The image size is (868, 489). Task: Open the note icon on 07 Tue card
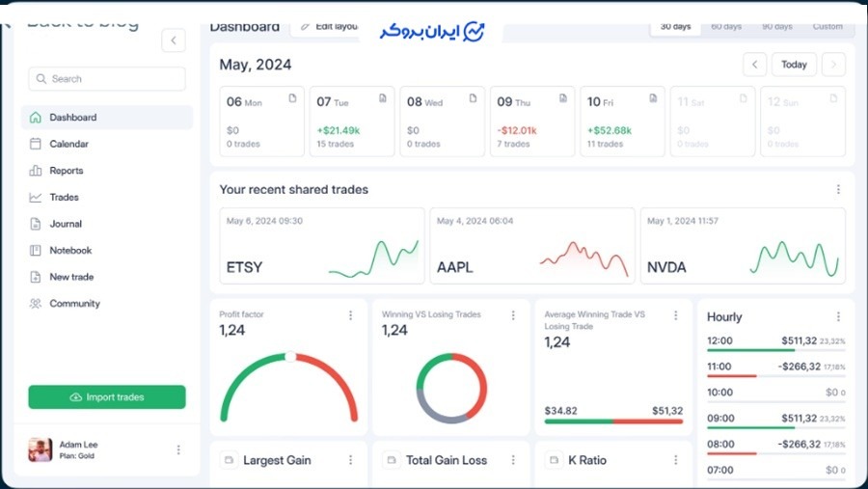point(383,99)
